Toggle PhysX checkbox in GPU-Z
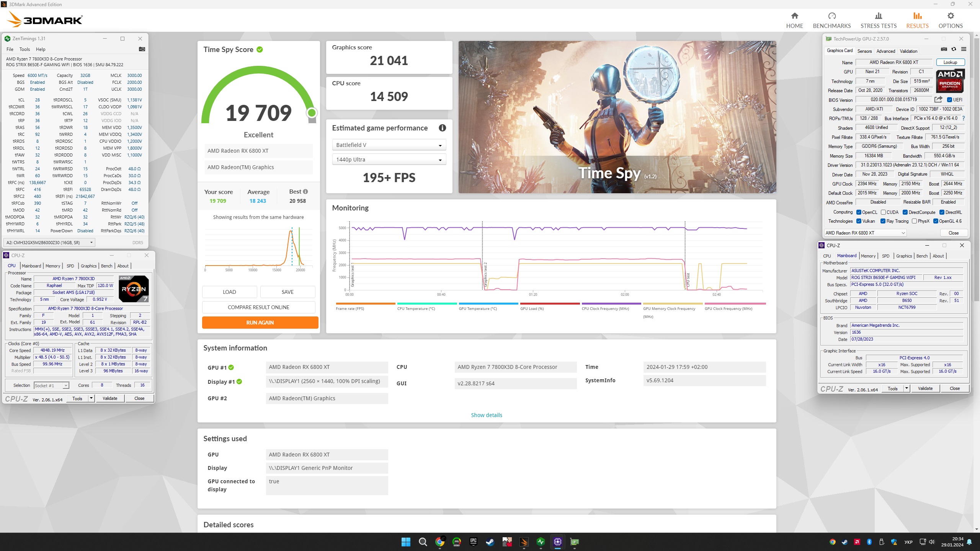This screenshot has height=551, width=980. coord(914,221)
